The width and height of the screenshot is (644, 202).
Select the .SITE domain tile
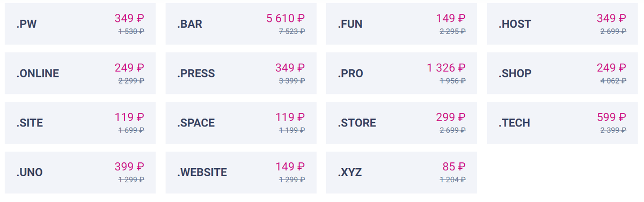80,123
